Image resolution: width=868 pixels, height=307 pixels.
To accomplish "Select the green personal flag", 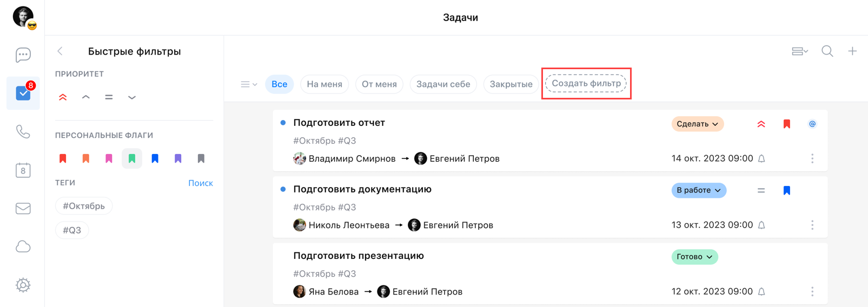I will (x=132, y=158).
